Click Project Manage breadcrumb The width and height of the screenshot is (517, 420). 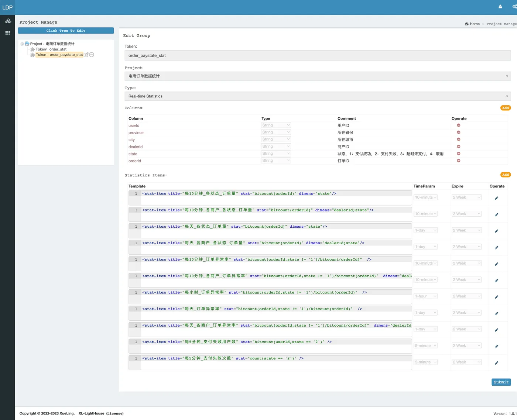[501, 24]
